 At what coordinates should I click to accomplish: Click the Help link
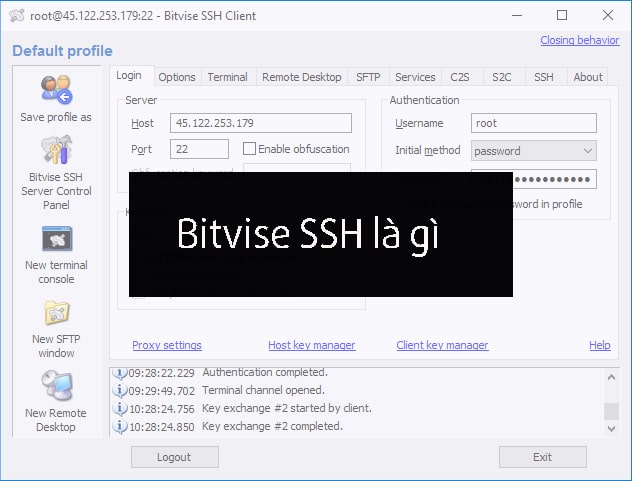[x=600, y=345]
